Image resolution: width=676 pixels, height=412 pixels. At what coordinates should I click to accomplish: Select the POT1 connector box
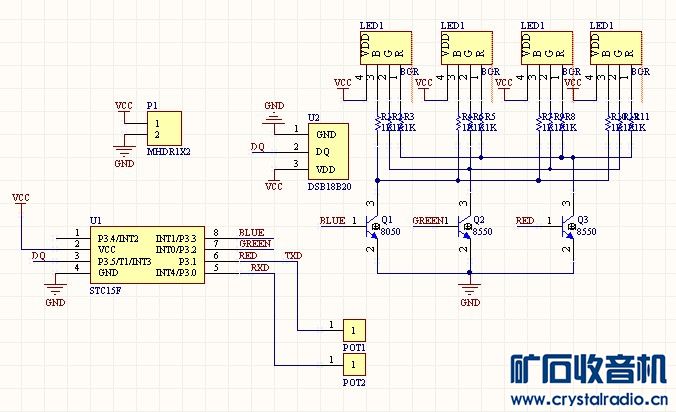tap(354, 331)
